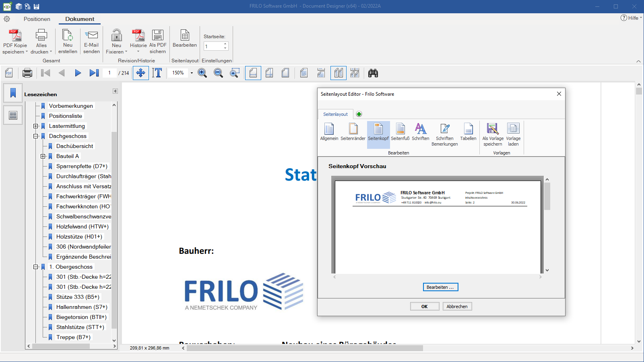Click the PDF Kopie speichern icon

click(15, 35)
